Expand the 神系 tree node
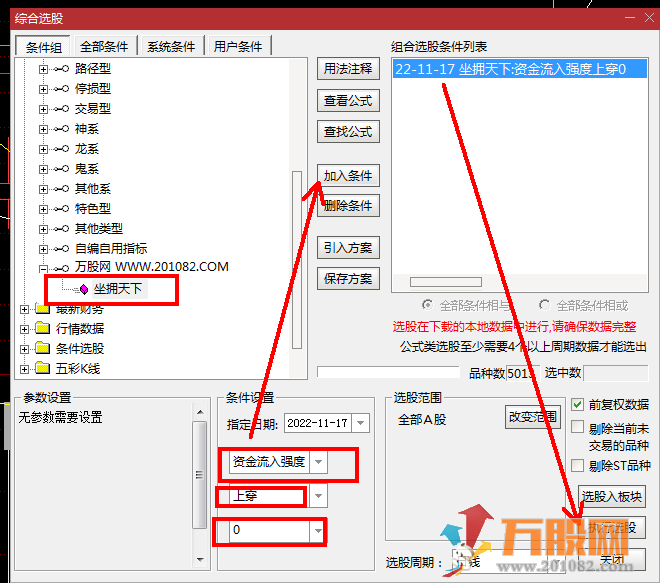 (43, 129)
